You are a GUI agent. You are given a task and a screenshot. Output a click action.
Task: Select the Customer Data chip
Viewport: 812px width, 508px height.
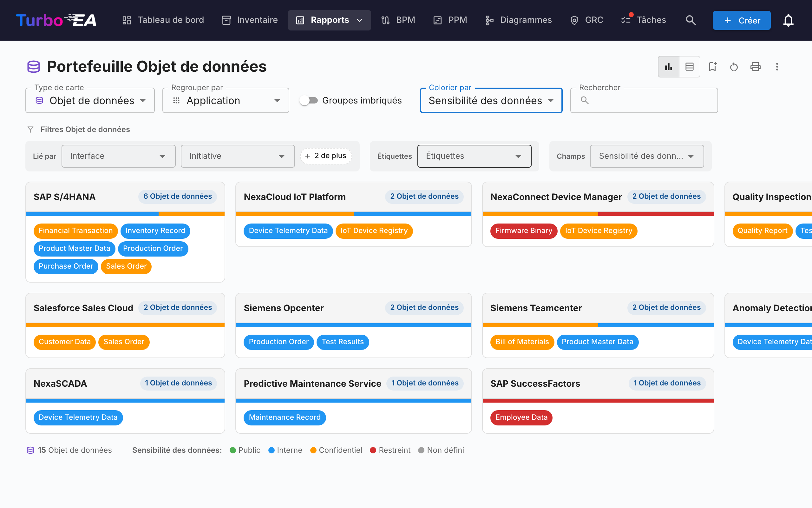click(x=64, y=342)
